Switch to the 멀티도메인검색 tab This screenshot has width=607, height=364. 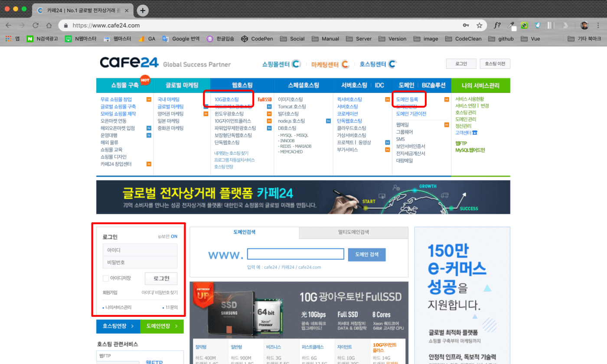(x=354, y=232)
